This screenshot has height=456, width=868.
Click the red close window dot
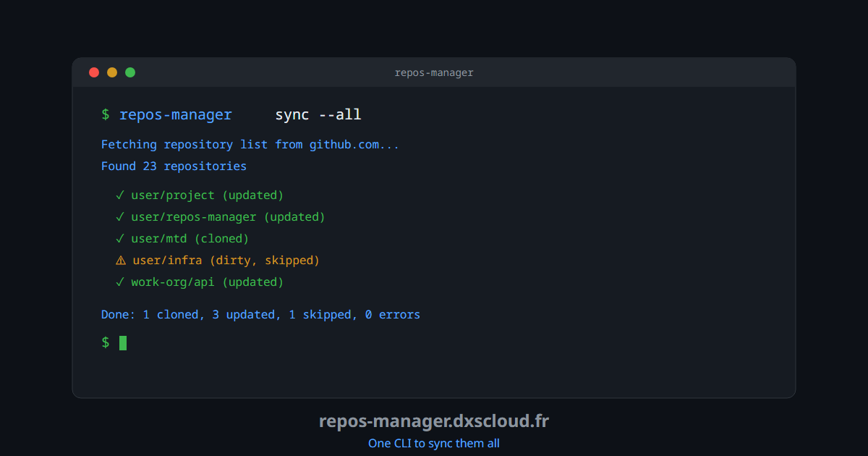[x=94, y=72]
